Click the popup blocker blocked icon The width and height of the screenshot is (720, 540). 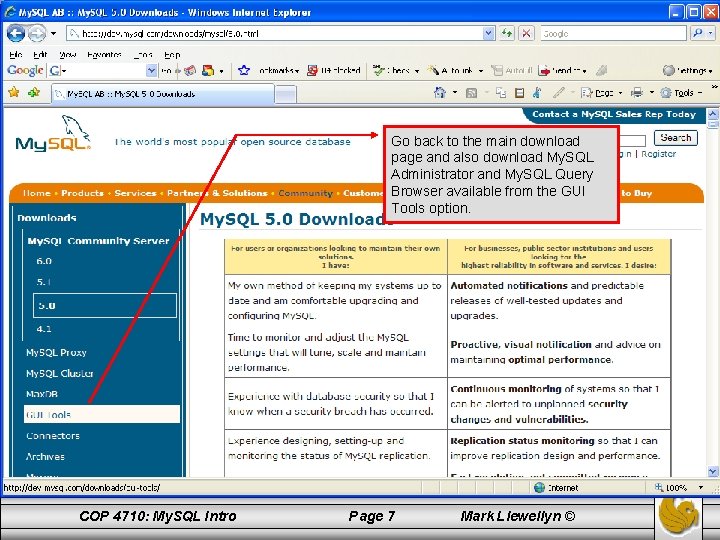pyautogui.click(x=312, y=70)
